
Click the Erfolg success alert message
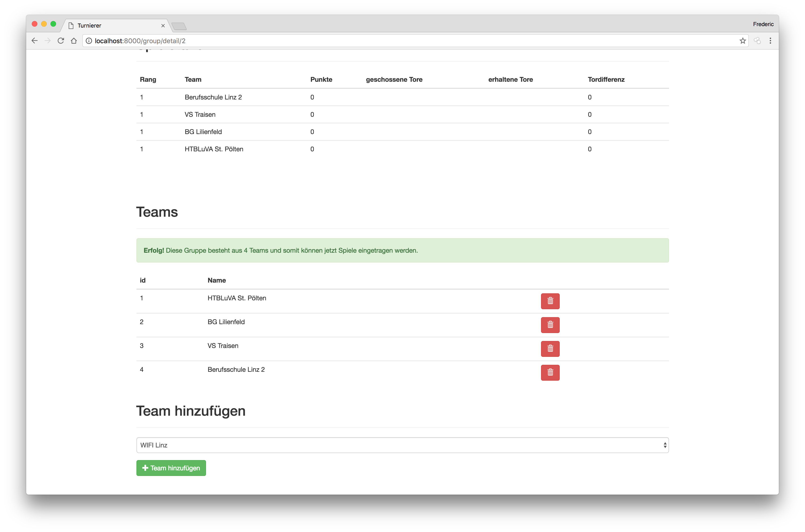pos(402,250)
